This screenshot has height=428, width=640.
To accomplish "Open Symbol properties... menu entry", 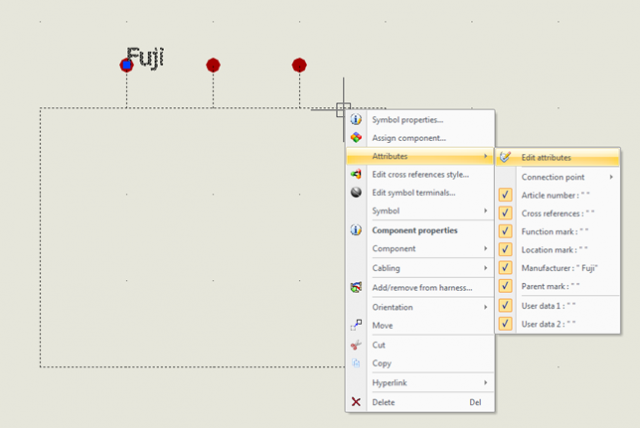I will click(420, 120).
